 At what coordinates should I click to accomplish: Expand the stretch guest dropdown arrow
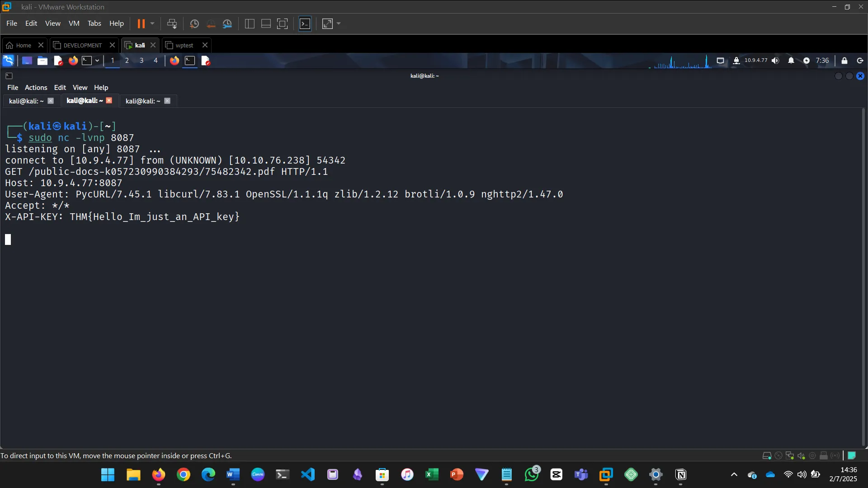(339, 23)
